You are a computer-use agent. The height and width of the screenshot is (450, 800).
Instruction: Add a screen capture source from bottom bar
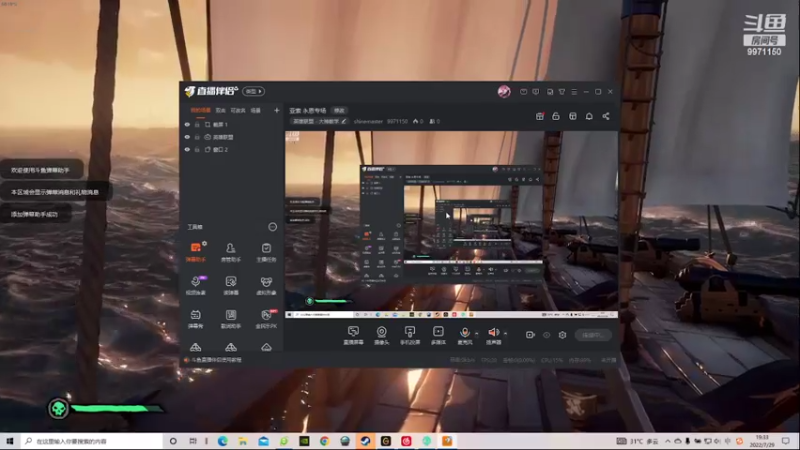point(353,335)
